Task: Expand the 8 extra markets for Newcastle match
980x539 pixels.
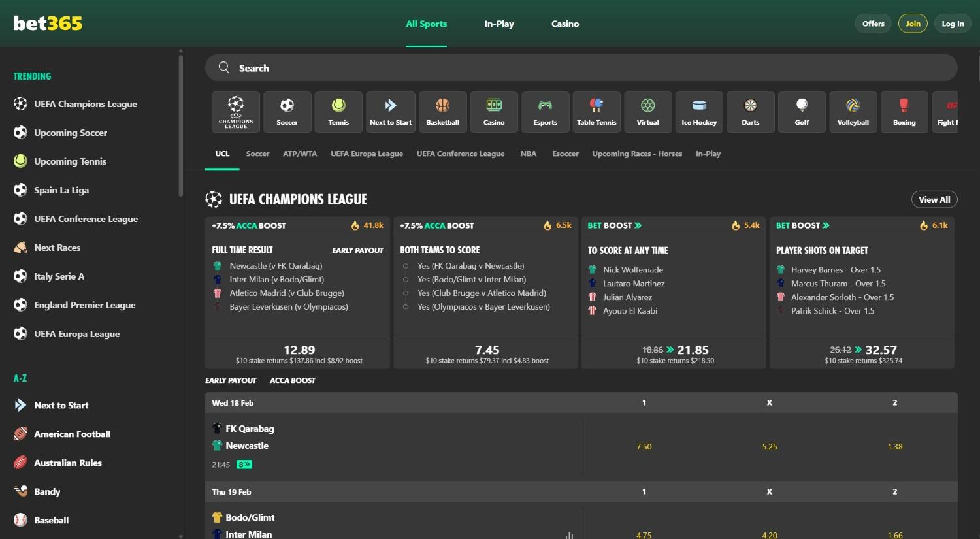Action: (242, 464)
